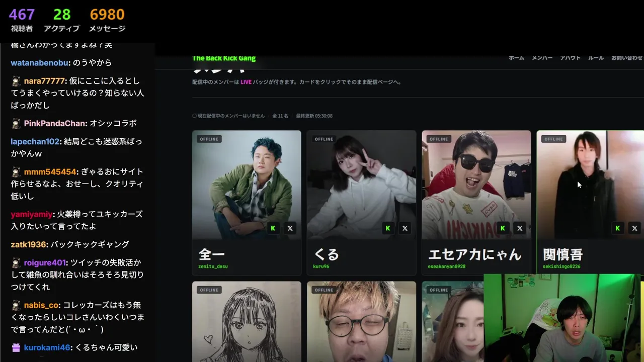The image size is (644, 362).
Task: Click the Kick icon on 関慎吾's card
Action: 617,228
